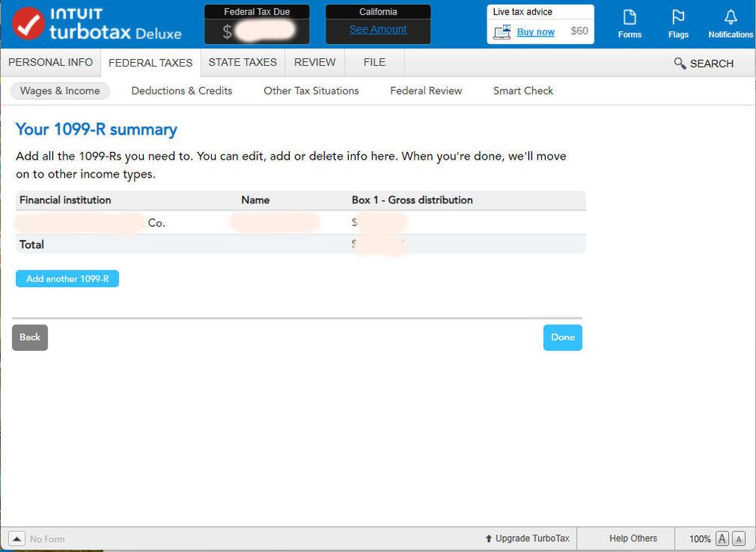
Task: Click the Back button
Action: (30, 337)
